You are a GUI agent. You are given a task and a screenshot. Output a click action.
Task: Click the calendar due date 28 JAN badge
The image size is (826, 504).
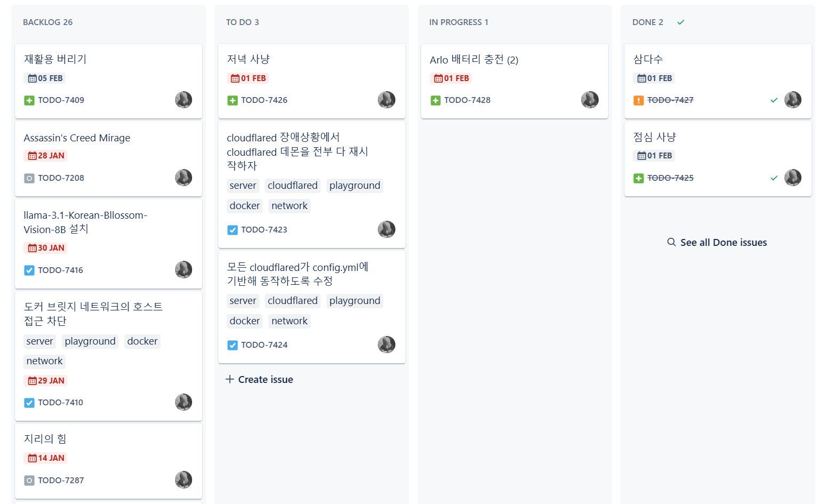click(46, 156)
